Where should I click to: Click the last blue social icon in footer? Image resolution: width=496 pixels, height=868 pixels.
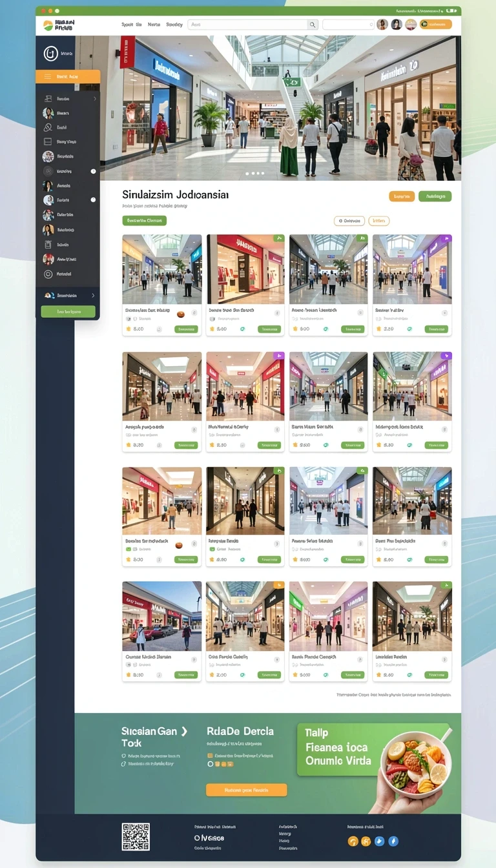(x=393, y=841)
